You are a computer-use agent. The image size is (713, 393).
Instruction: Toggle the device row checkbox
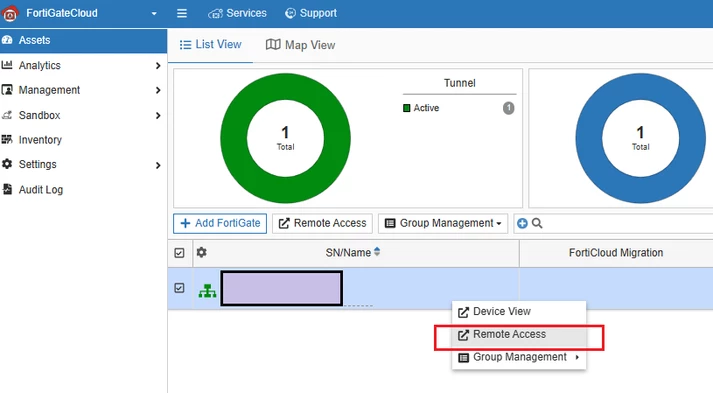pos(180,288)
